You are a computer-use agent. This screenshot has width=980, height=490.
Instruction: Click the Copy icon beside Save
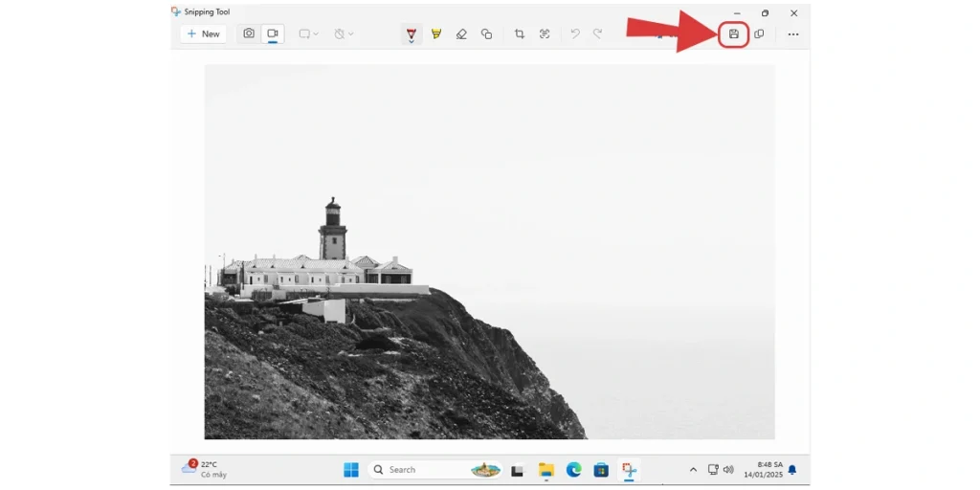pyautogui.click(x=759, y=34)
